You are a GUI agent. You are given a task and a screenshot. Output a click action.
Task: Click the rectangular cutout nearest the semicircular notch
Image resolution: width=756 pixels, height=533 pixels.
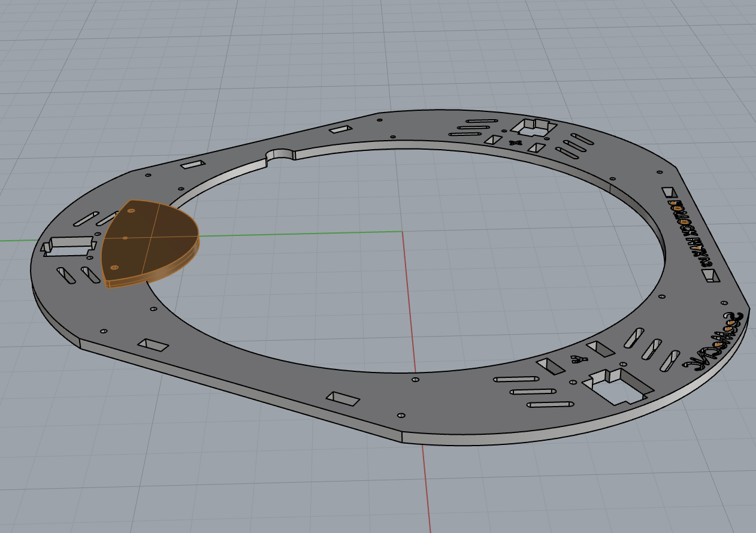click(x=340, y=129)
